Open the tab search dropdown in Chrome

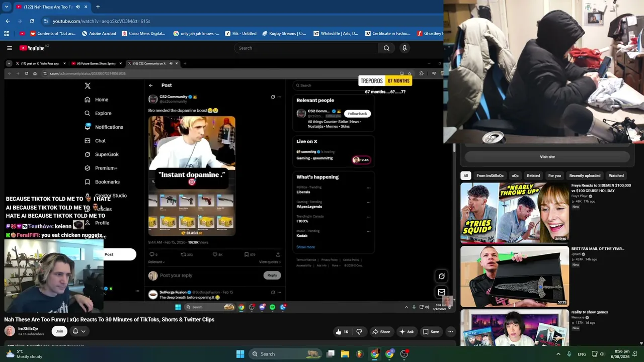point(7,7)
